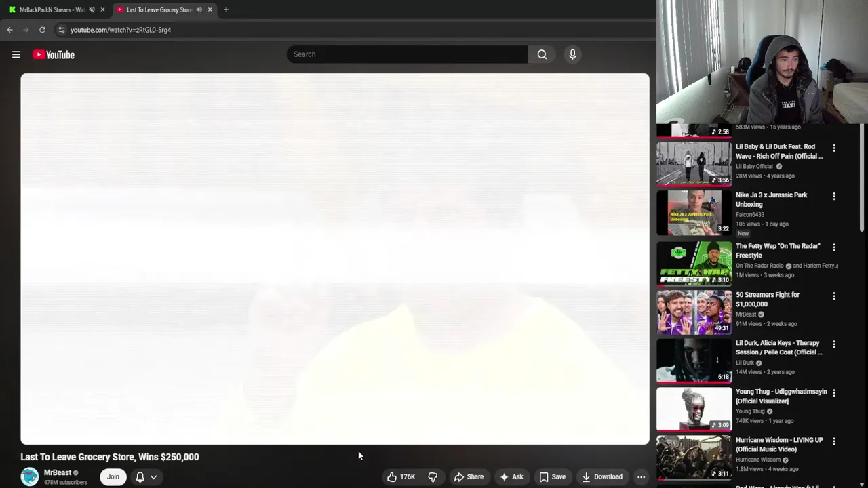Click 'Lil Baby Official' channel name
Image resolution: width=868 pixels, height=488 pixels.
[754, 166]
